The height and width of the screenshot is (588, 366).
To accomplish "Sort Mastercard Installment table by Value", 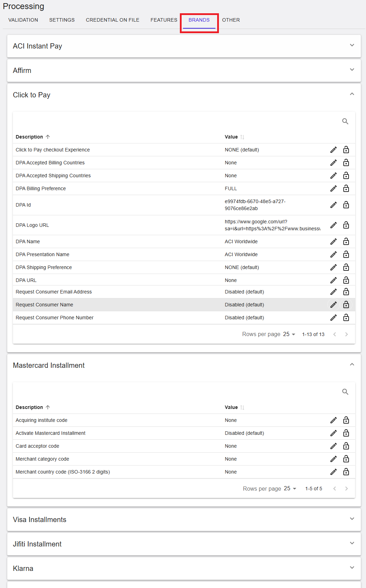I will tap(234, 407).
